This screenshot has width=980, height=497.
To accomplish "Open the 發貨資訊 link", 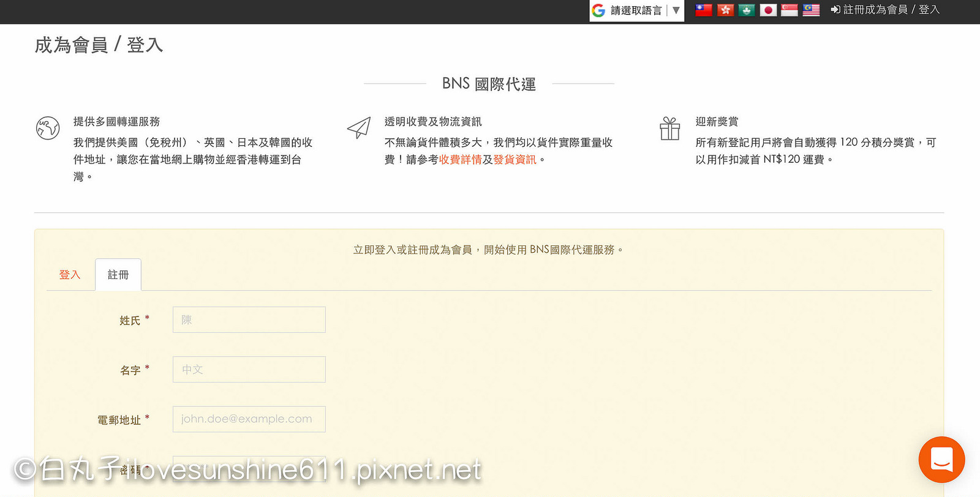I will (514, 160).
